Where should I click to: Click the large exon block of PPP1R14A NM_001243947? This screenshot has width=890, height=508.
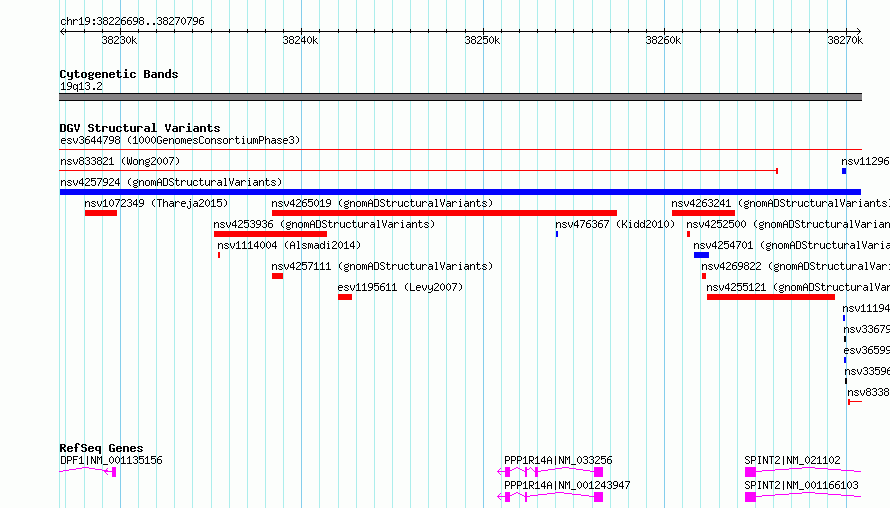click(x=598, y=497)
